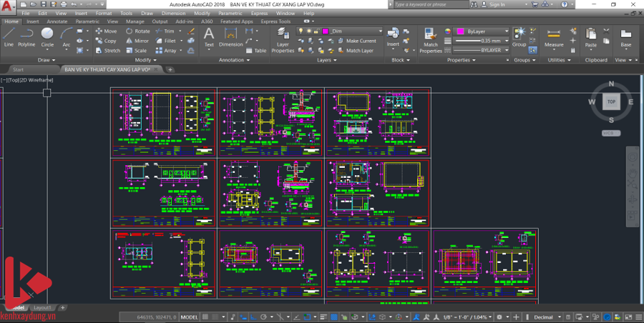Click the magenta ByLayer color swatch
This screenshot has width=644, height=323.
459,32
